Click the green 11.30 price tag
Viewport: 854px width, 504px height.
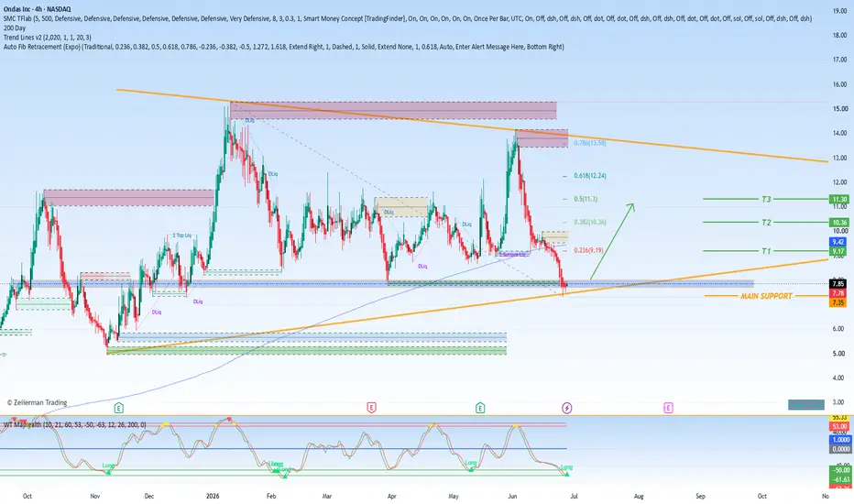tap(838, 200)
